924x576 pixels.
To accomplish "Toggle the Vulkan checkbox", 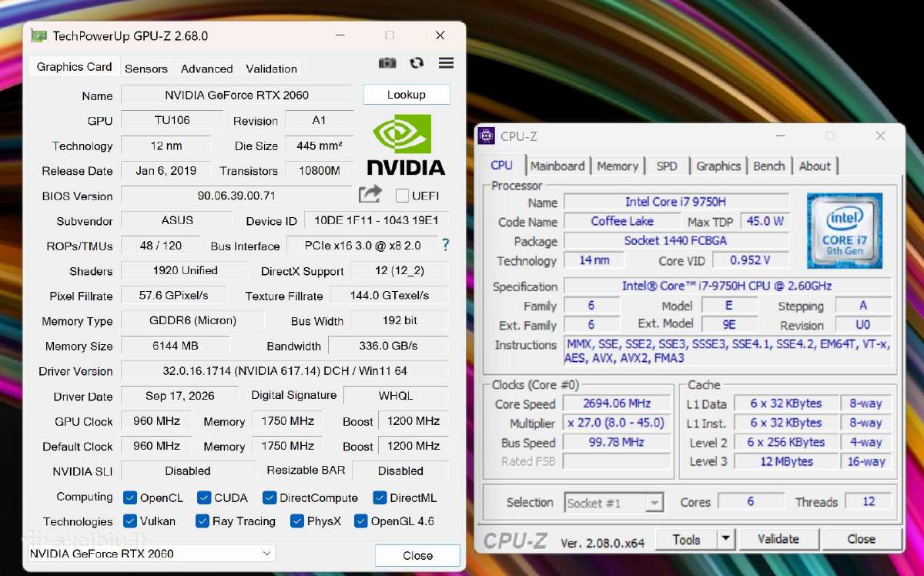I will point(130,521).
